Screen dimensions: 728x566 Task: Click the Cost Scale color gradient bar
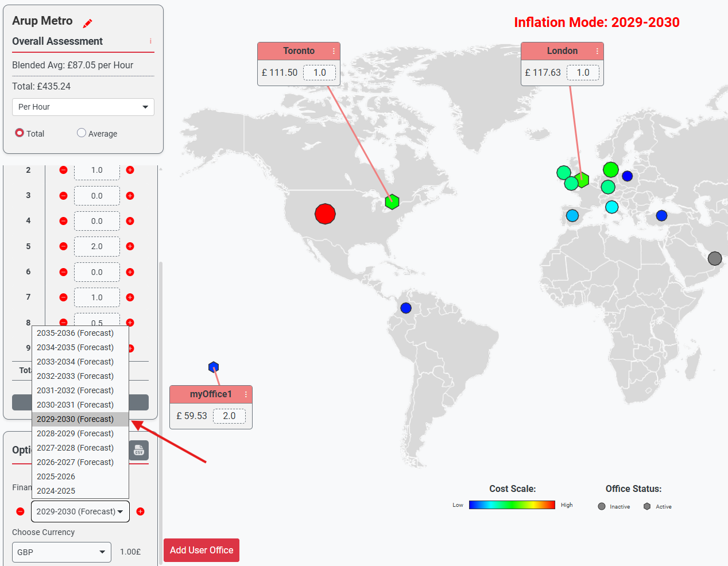click(x=512, y=505)
